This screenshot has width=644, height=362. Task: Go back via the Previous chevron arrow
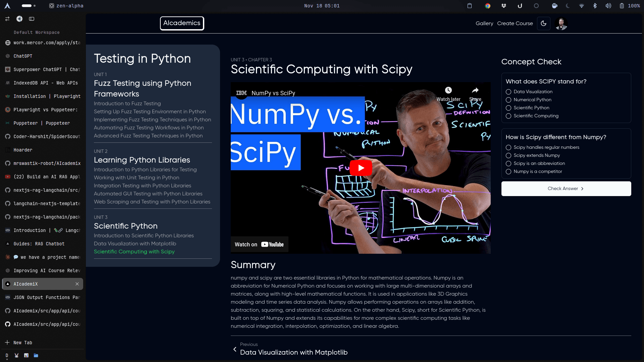[235, 349]
